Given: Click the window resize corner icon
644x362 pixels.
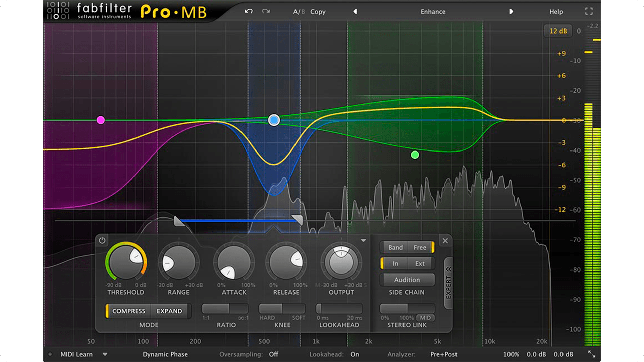Looking at the screenshot, I should click(x=592, y=354).
